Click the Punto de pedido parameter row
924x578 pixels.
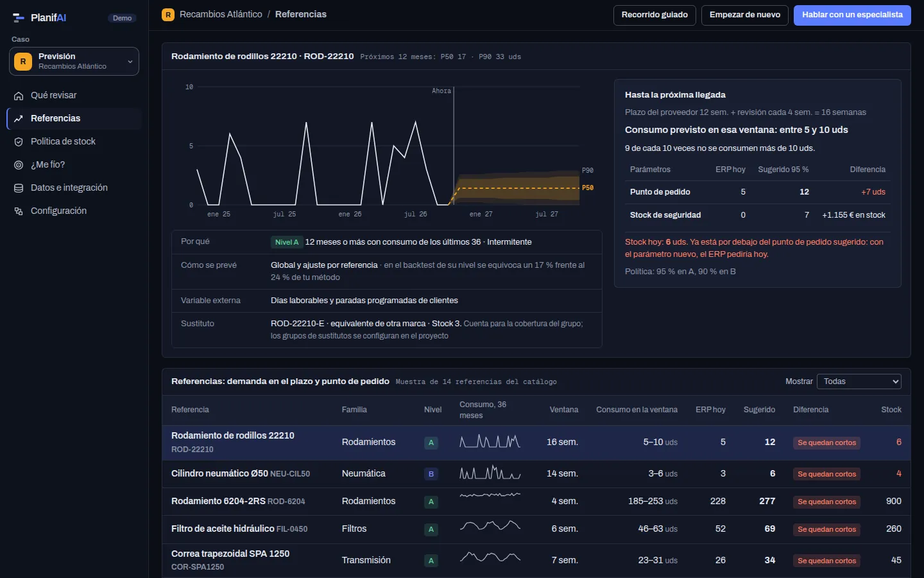tap(757, 192)
